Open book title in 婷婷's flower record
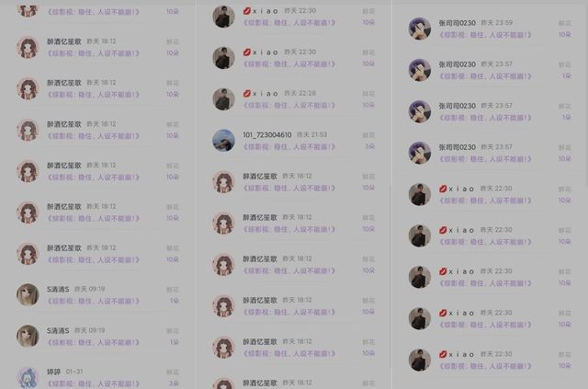Viewport: 588px width, 389px height. coord(93,383)
